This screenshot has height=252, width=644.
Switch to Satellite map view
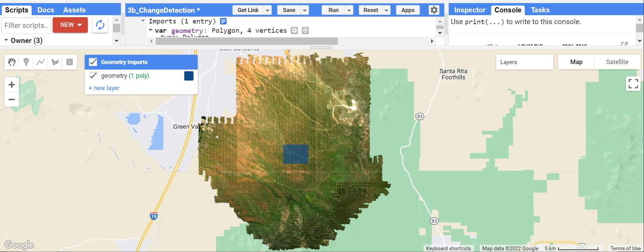[617, 62]
